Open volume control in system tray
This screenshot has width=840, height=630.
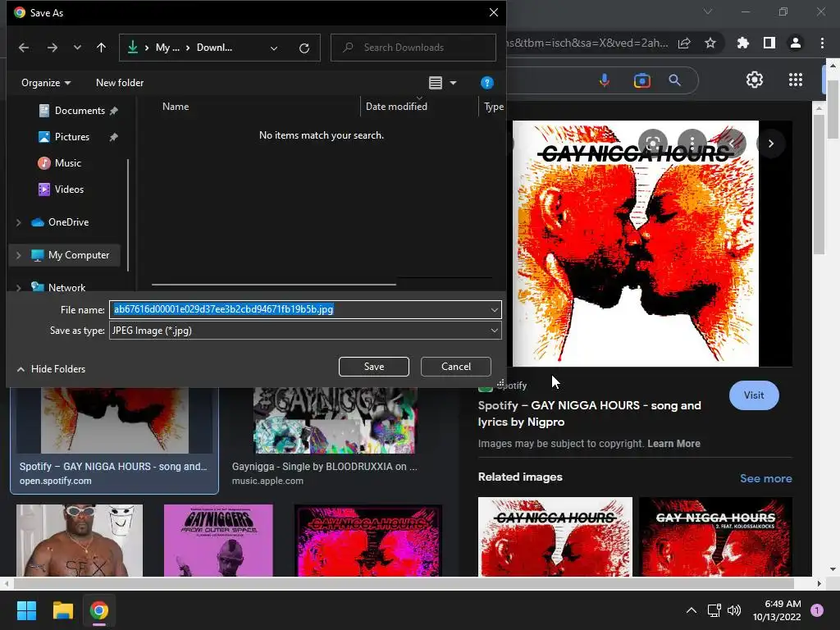click(x=734, y=610)
